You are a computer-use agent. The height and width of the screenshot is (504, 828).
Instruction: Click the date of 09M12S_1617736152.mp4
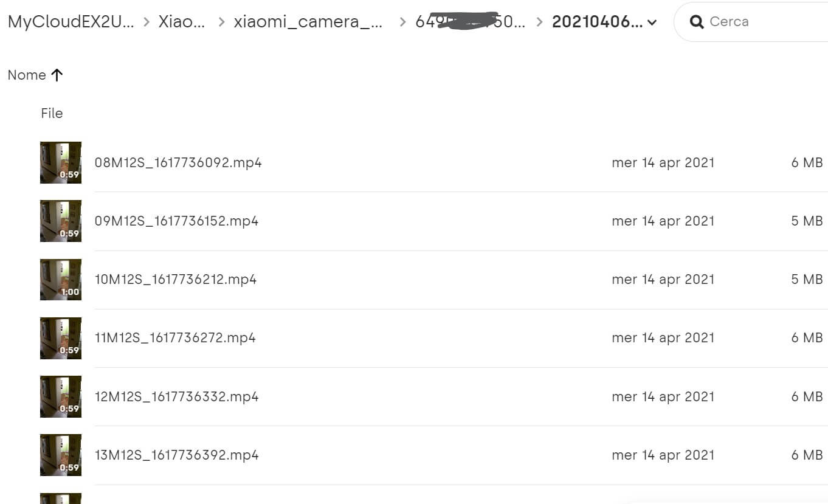[663, 221]
